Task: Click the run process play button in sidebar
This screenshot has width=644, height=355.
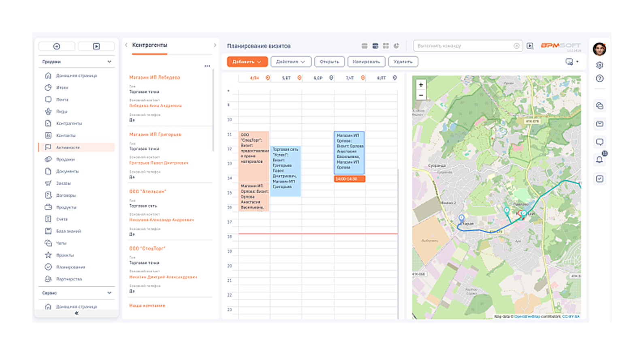Action: tap(96, 46)
